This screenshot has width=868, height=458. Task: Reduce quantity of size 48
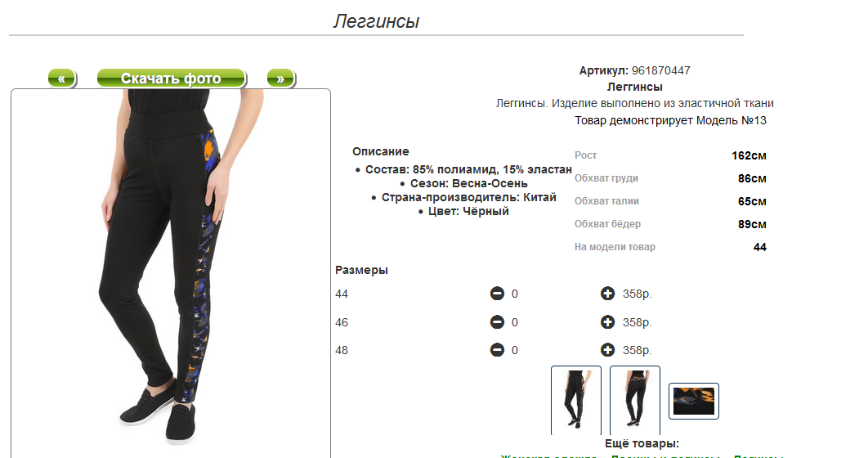click(x=497, y=350)
